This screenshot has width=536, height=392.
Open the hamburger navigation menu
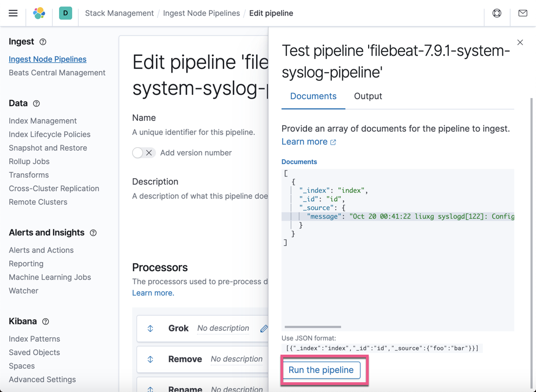point(13,14)
